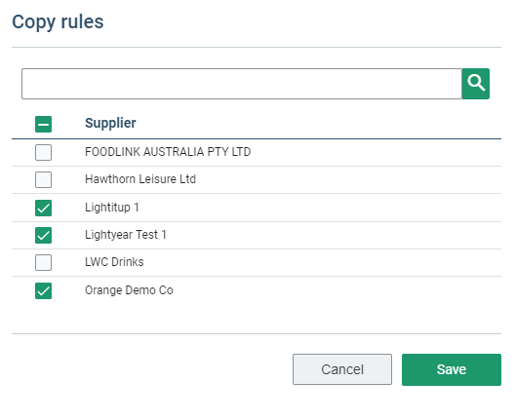Deselect the Lightyear Test 1 checkbox
The height and width of the screenshot is (420, 516).
point(44,235)
